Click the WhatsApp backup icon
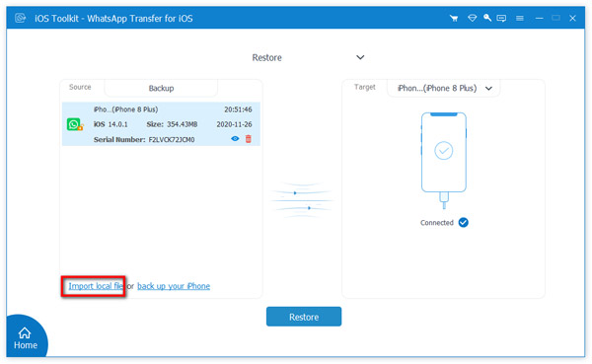Image resolution: width=592 pixels, height=364 pixels. click(75, 124)
